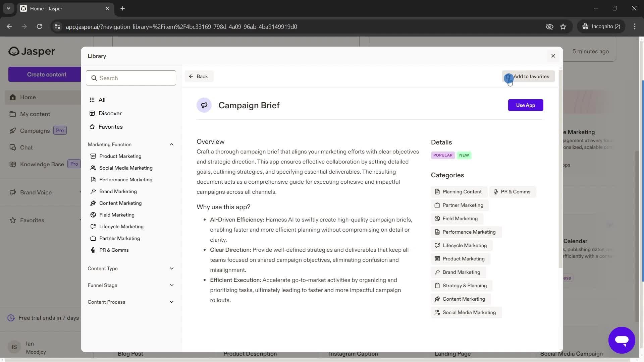Click the Home sidebar icon
This screenshot has height=362, width=644.
12,97
